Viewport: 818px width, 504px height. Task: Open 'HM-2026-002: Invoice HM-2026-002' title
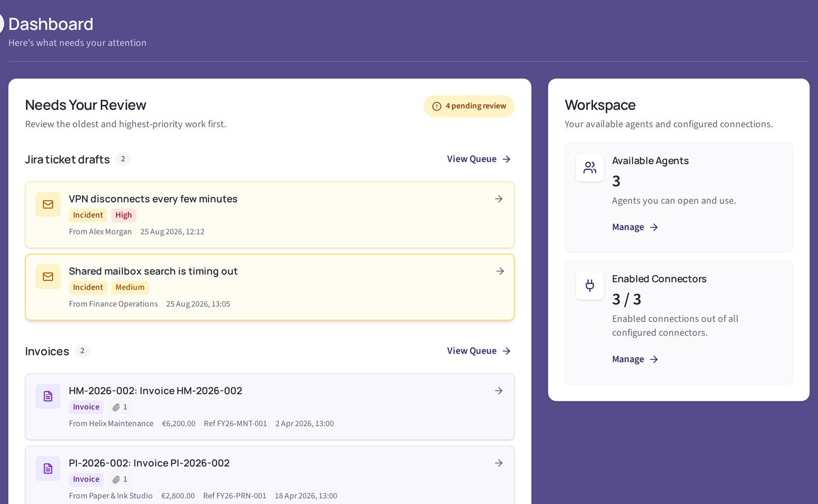click(x=155, y=391)
